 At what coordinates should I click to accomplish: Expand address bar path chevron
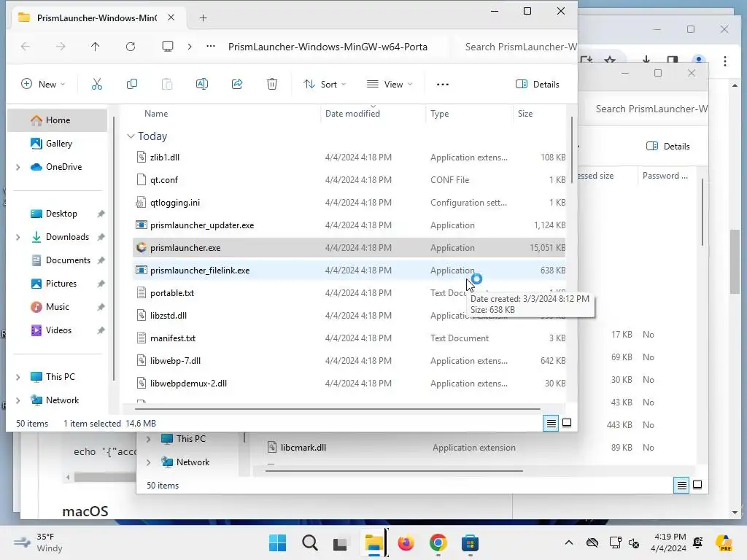190,47
